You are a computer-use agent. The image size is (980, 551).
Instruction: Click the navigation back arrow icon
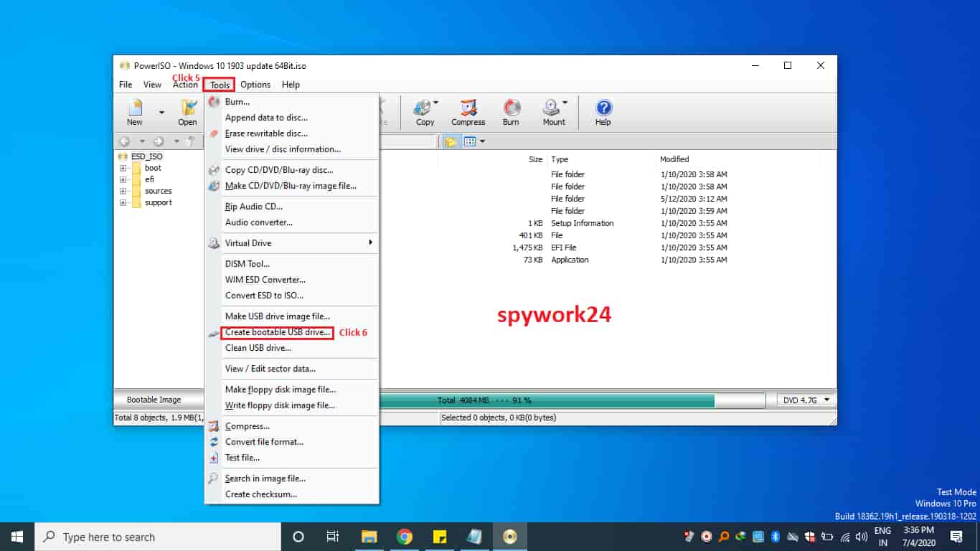(x=126, y=141)
